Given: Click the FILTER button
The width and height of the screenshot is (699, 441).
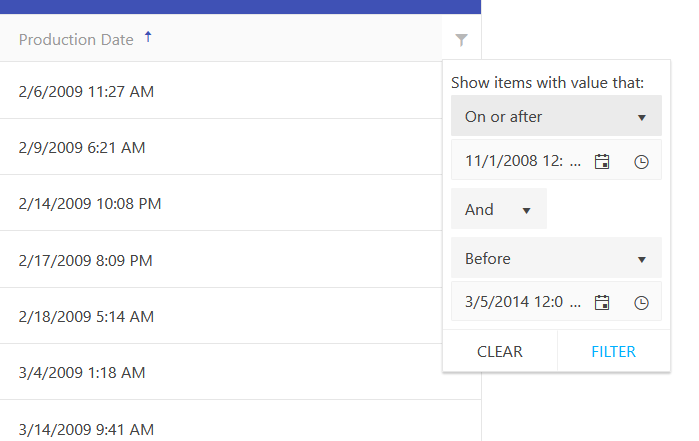Looking at the screenshot, I should pos(613,352).
